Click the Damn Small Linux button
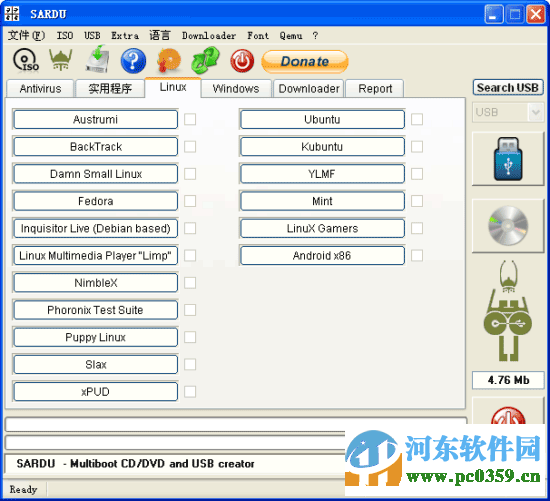The width and height of the screenshot is (550, 501). tap(95, 174)
